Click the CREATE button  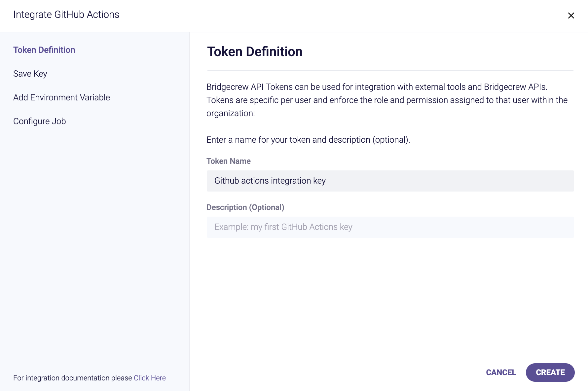click(550, 373)
